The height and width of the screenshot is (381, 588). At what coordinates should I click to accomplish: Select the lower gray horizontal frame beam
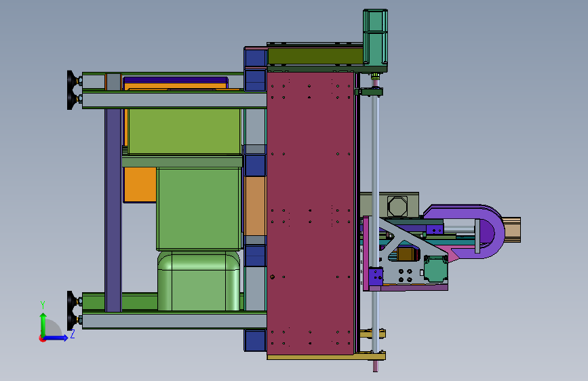coord(174,321)
